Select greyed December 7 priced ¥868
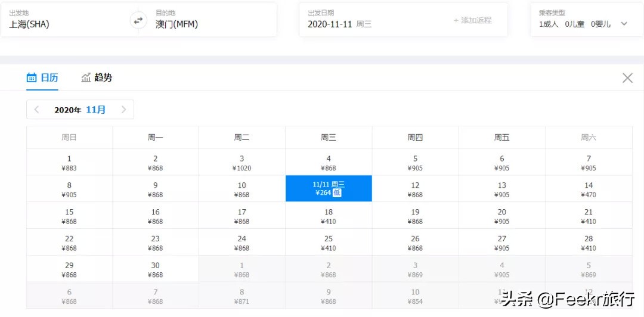This screenshot has width=644, height=317. point(156,296)
